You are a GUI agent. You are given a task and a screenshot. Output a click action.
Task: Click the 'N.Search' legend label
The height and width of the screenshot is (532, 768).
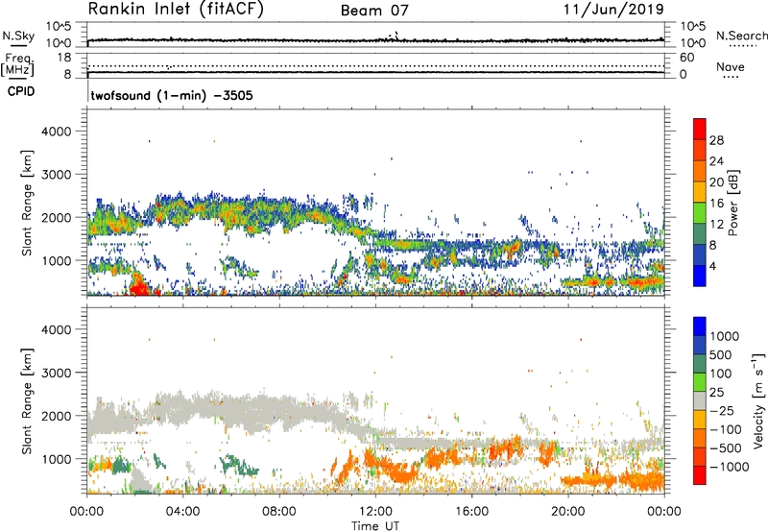click(x=742, y=36)
